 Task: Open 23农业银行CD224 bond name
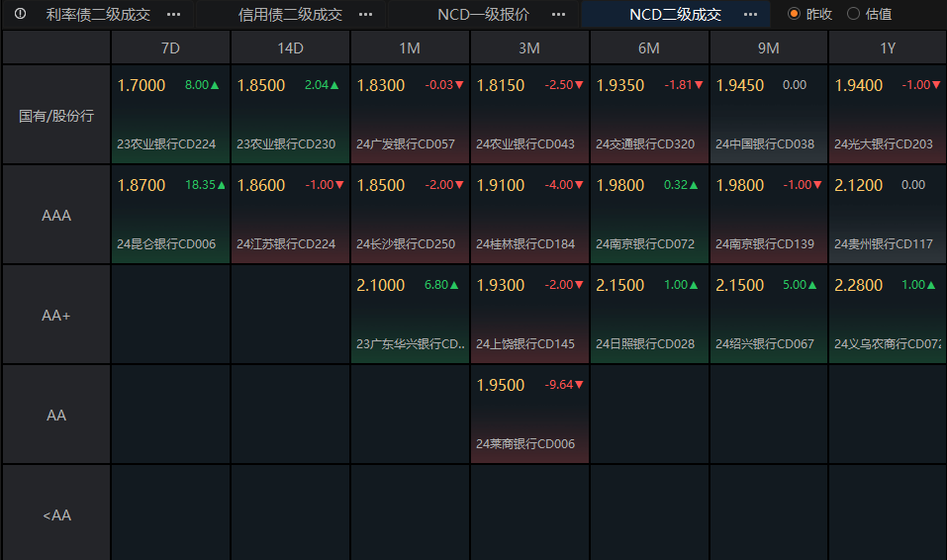coord(166,143)
